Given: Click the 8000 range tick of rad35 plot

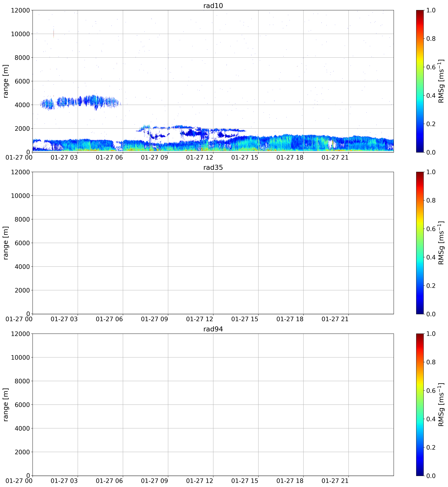Looking at the screenshot, I should pyautogui.click(x=22, y=219).
